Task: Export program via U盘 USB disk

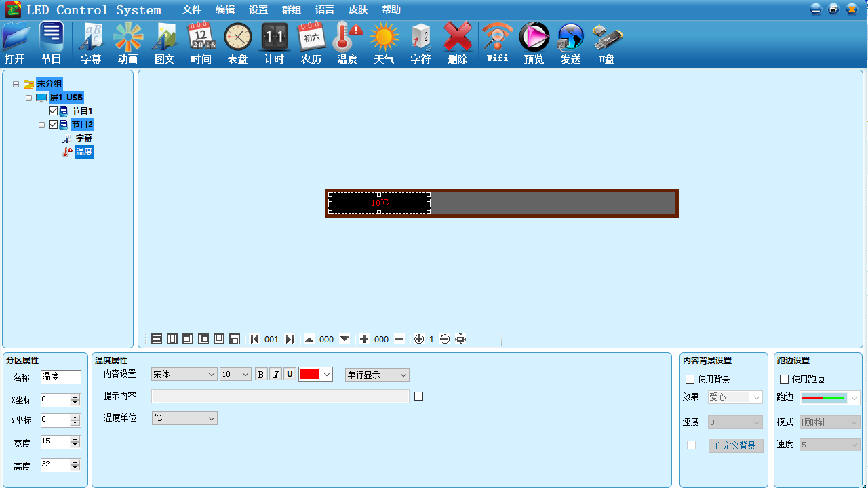Action: point(607,42)
